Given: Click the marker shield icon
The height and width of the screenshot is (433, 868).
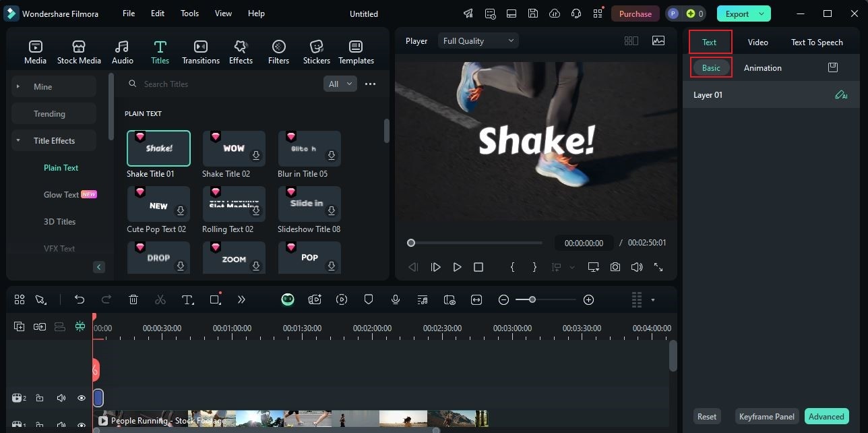Looking at the screenshot, I should (x=369, y=299).
